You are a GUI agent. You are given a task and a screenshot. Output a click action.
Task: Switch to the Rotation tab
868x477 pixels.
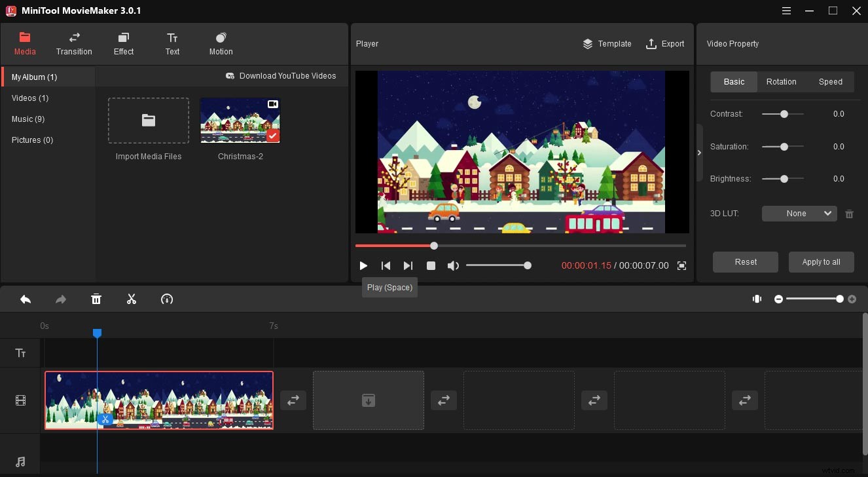coord(781,82)
